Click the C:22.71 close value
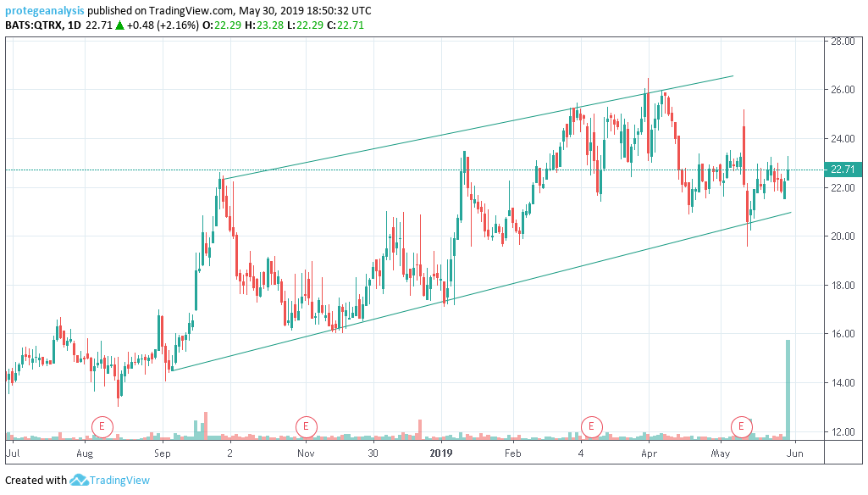This screenshot has width=868, height=495. [x=346, y=25]
